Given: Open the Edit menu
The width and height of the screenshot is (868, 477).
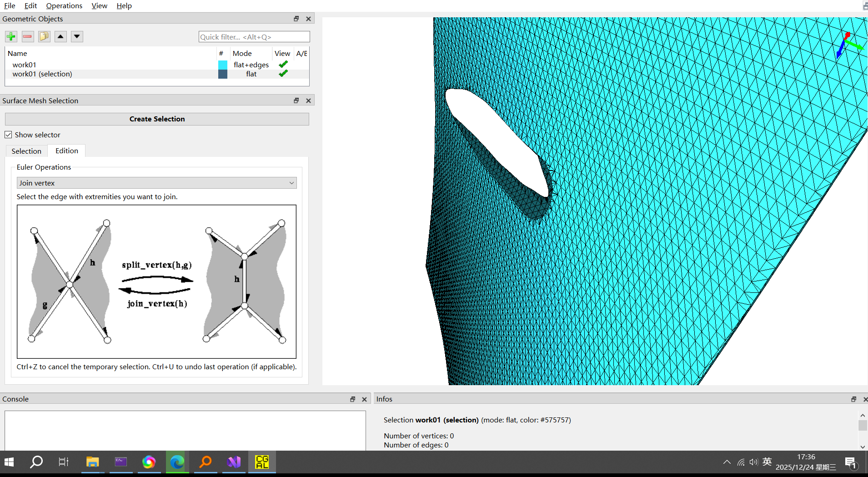Looking at the screenshot, I should coord(30,5).
